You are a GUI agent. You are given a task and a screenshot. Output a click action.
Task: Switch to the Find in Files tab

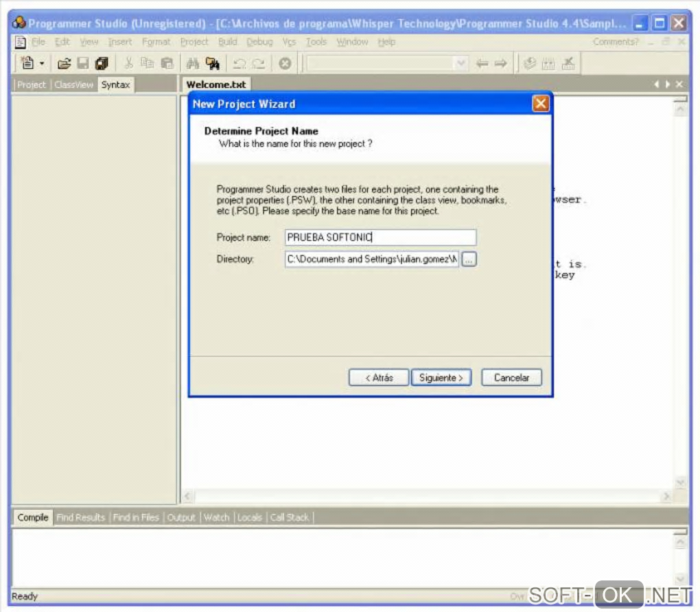pyautogui.click(x=136, y=517)
